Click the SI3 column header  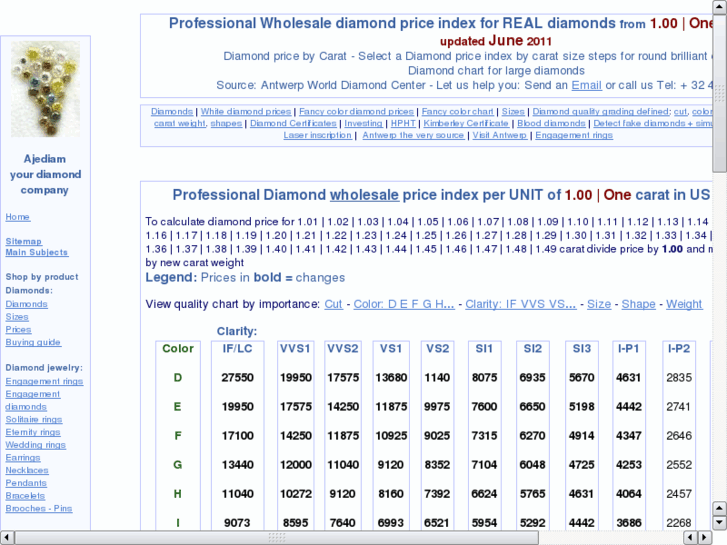581,348
